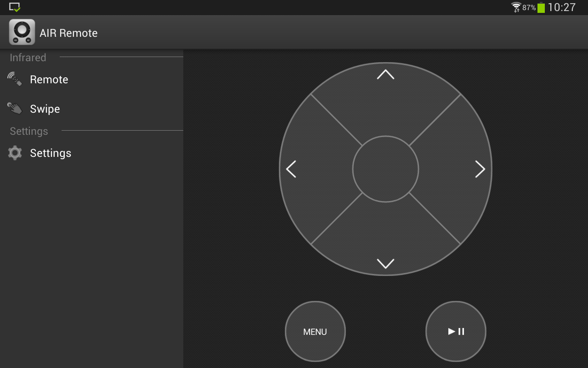Image resolution: width=588 pixels, height=368 pixels.
Task: Tap the Swipe gesture hand icon
Action: pos(14,108)
